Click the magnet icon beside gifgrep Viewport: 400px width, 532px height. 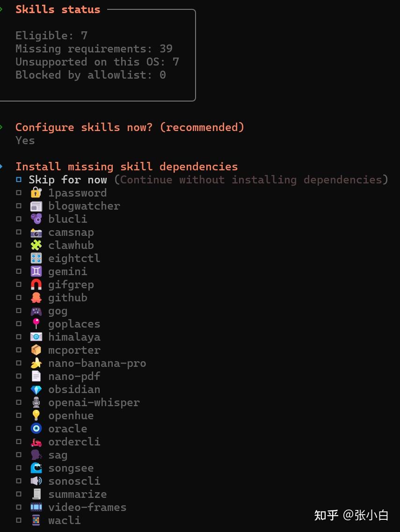(36, 284)
